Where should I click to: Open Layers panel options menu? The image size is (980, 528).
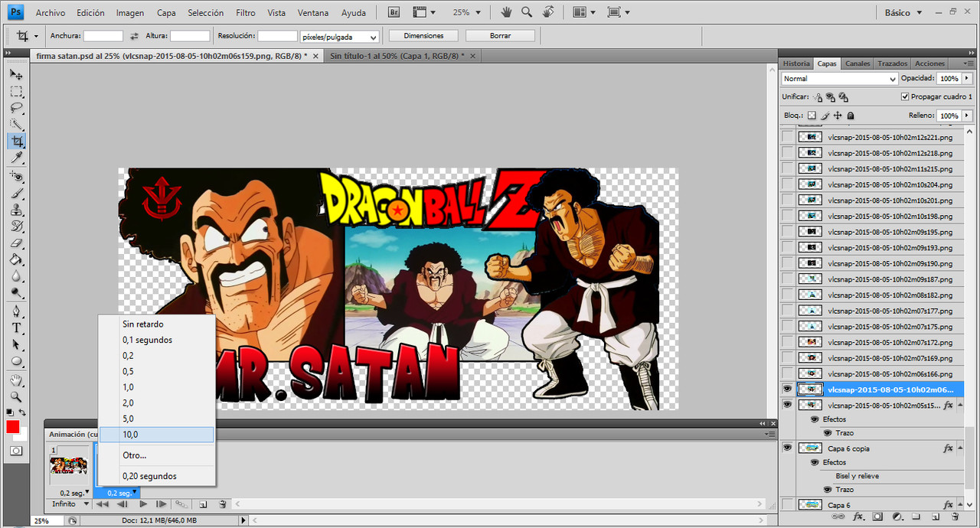tap(968, 64)
